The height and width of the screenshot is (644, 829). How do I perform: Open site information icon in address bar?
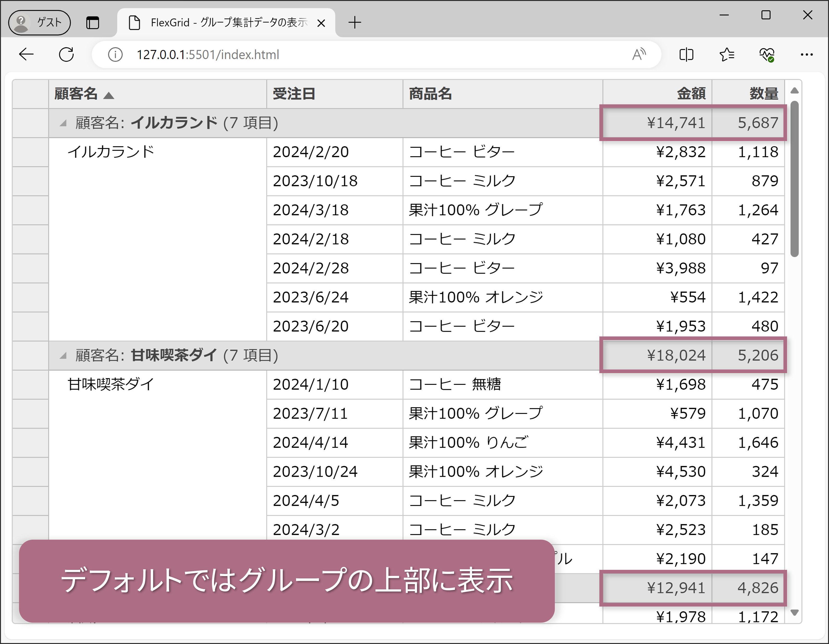click(x=115, y=55)
